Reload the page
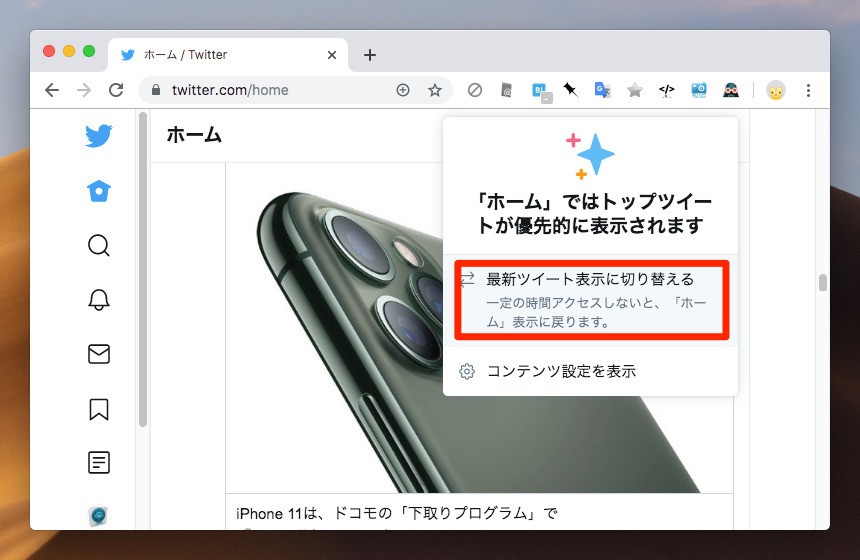The height and width of the screenshot is (560, 860). click(116, 90)
